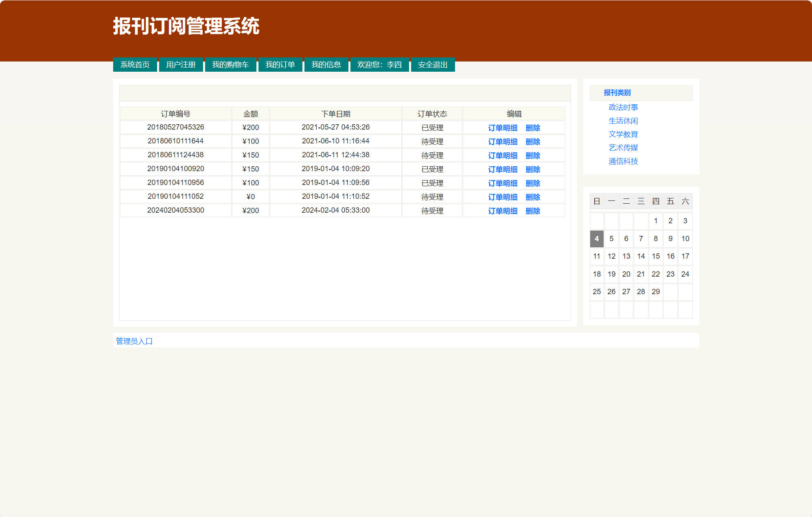Open 我的购物车
812x517 pixels.
pos(230,64)
